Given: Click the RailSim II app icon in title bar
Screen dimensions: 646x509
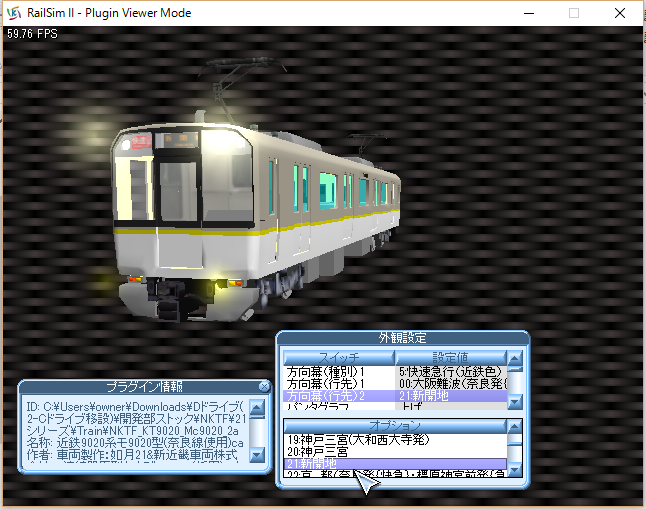Looking at the screenshot, I should click(14, 13).
